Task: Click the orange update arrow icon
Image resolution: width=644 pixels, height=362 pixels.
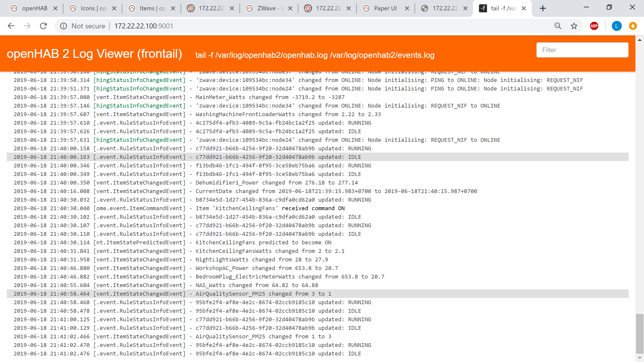Action: 633,26
